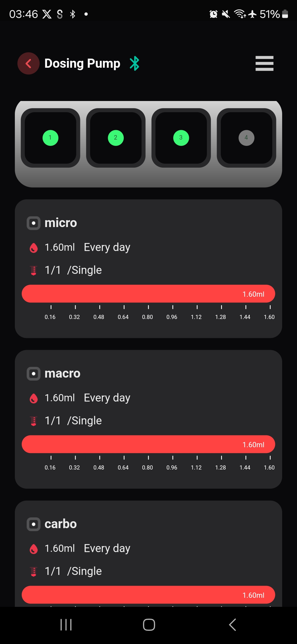Select pump channel 1
This screenshot has width=297, height=644.
[50, 138]
